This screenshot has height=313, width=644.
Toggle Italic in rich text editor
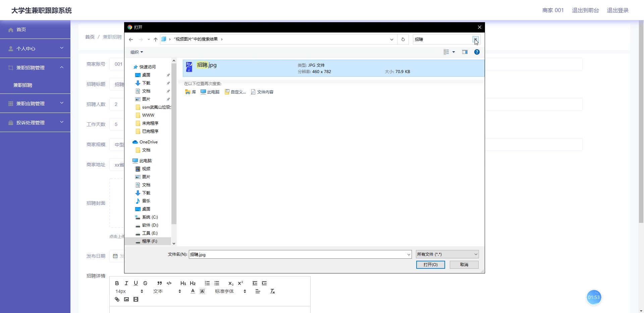tap(126, 283)
